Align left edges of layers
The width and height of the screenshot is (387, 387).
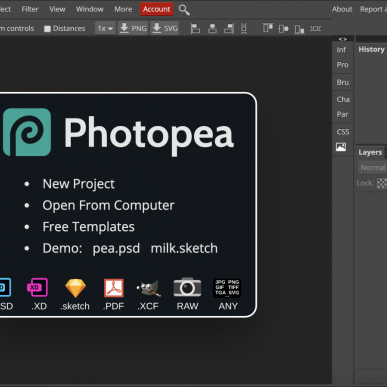point(195,29)
